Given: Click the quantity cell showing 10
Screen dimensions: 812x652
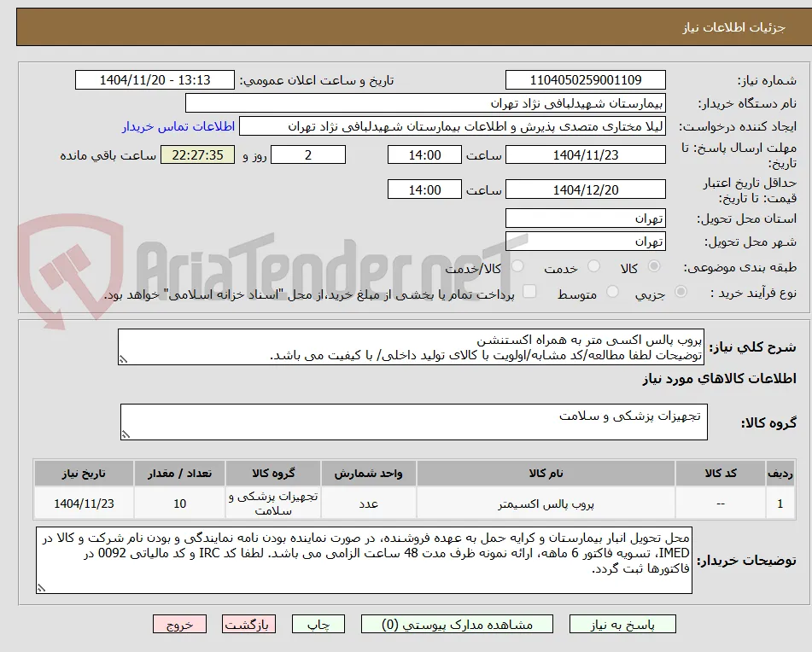Looking at the screenshot, I should (x=179, y=504).
